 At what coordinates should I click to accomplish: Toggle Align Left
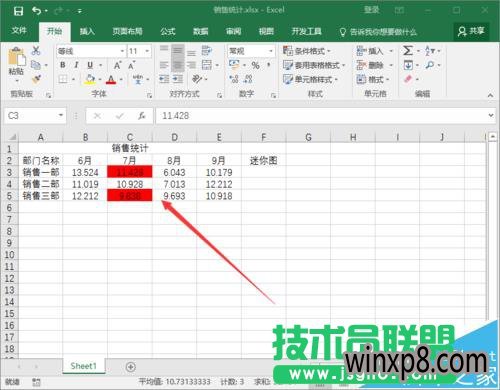click(x=164, y=65)
